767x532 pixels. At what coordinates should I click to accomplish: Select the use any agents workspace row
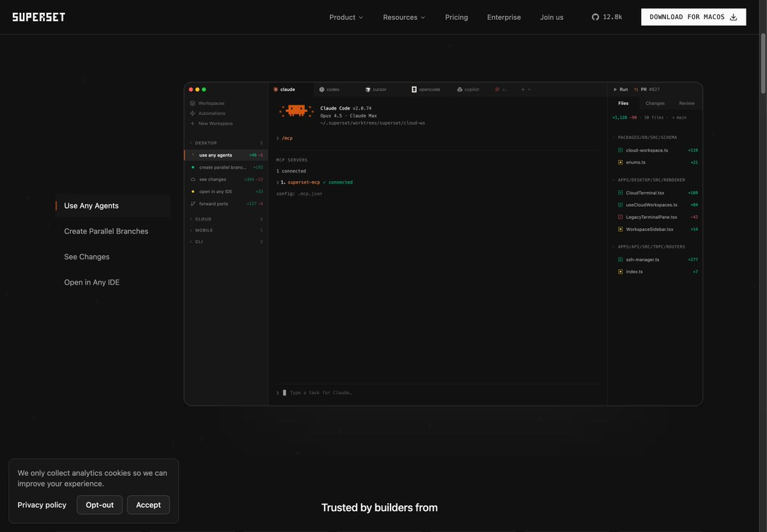[226, 155]
